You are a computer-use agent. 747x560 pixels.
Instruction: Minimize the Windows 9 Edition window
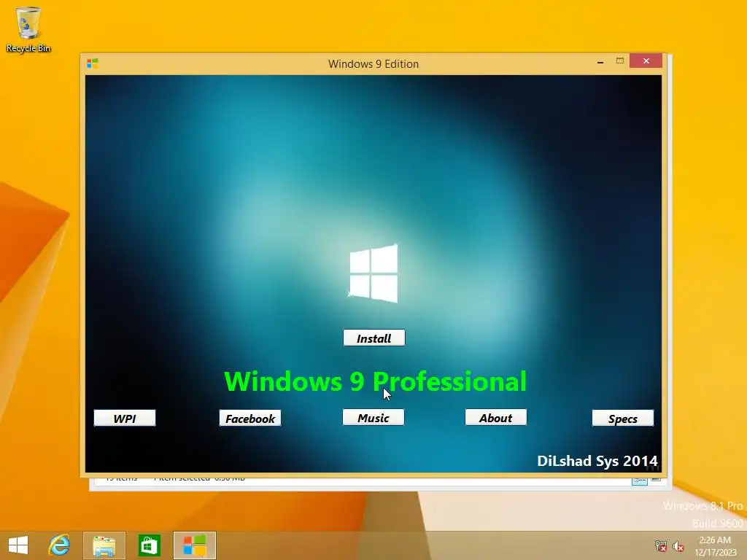[600, 61]
